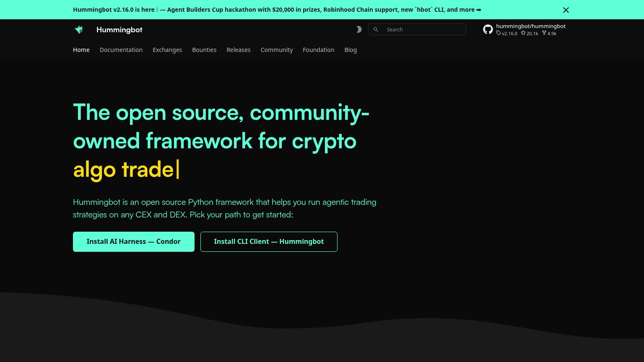The height and width of the screenshot is (362, 644).
Task: Click the Hummingbot site title
Action: tap(119, 30)
